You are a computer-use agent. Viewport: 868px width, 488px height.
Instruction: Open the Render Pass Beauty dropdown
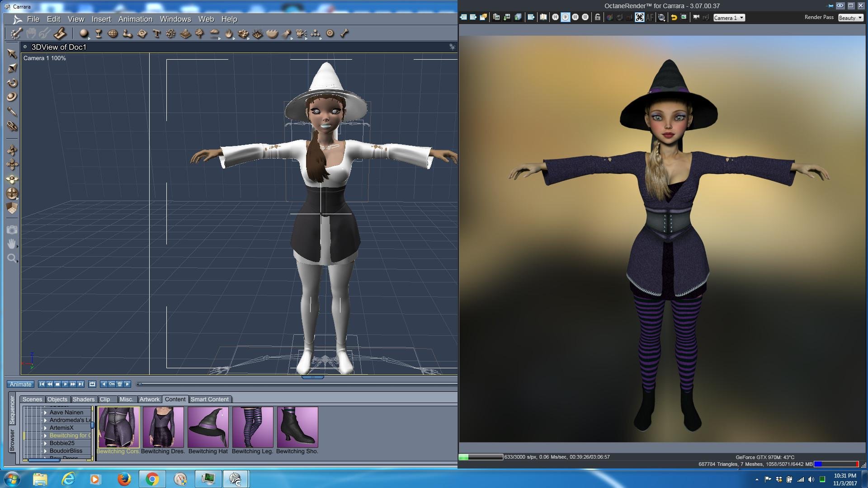pyautogui.click(x=850, y=18)
